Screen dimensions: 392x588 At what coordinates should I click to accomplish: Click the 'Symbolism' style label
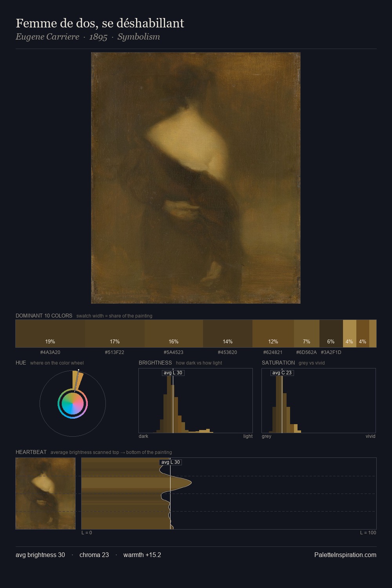coord(139,37)
